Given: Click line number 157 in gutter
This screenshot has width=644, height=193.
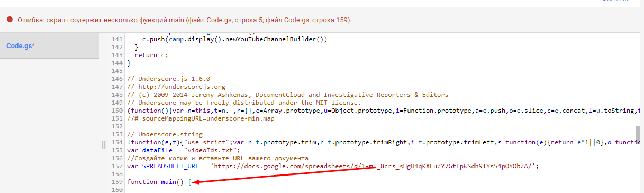Looking at the screenshot, I should [x=117, y=166].
